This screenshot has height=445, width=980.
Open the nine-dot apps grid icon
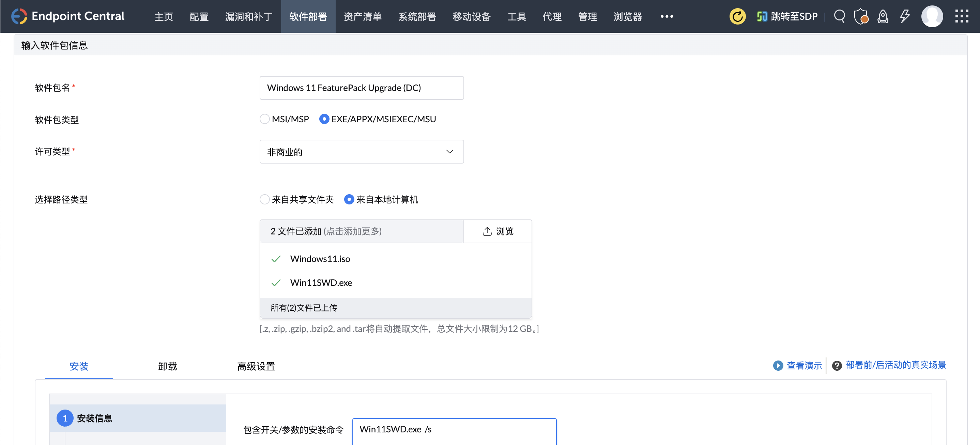point(962,16)
